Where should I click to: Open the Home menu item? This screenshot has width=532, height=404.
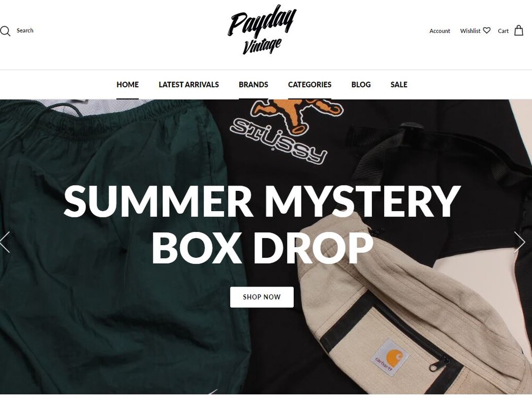pos(128,85)
